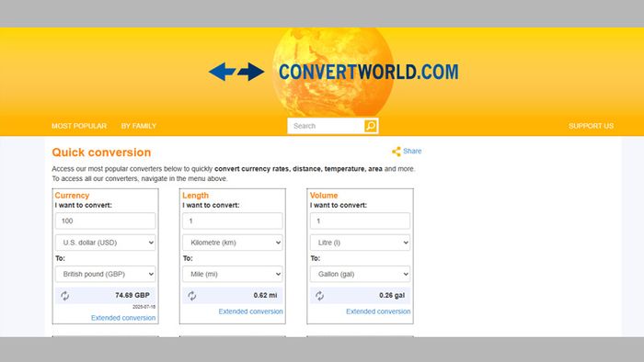This screenshot has height=362, width=644.
Task: Open the Mile (mi) dropdown
Action: tap(233, 274)
